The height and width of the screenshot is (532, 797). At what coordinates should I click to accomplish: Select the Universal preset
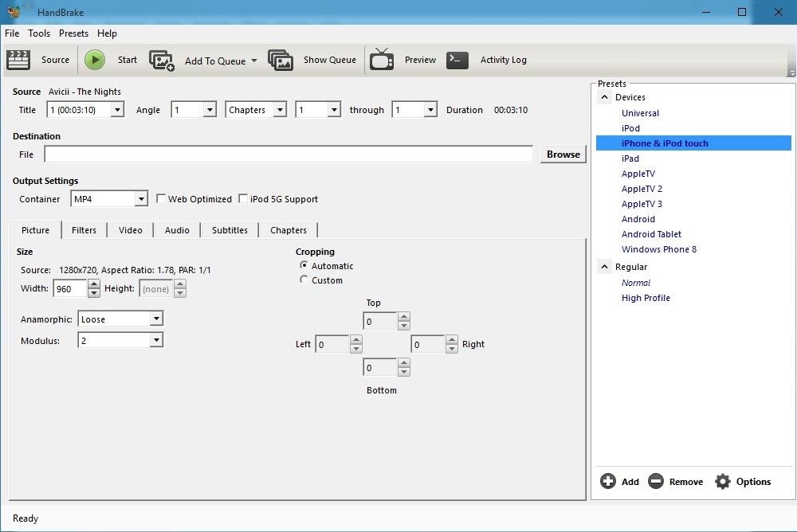tap(640, 113)
